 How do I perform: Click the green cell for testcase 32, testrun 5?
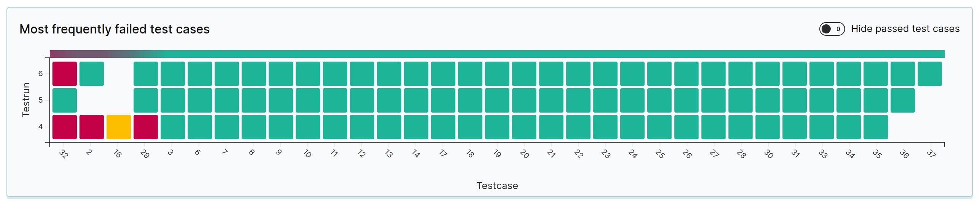coord(65,100)
